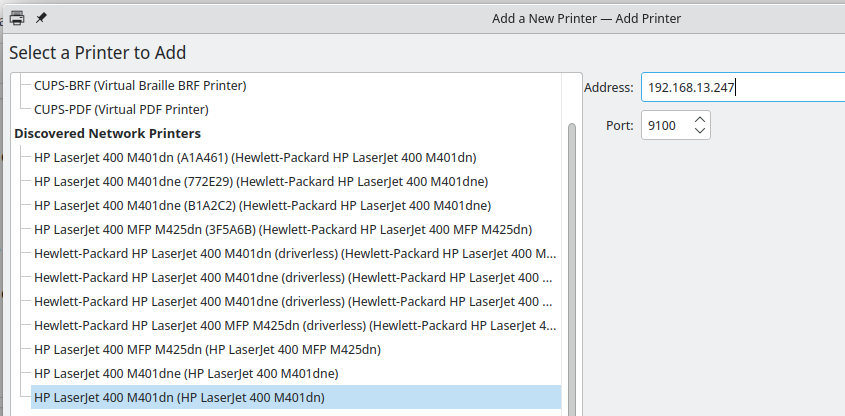Viewport: 845px width, 416px height.
Task: Decrease the port number with the down arrow
Action: tap(700, 131)
